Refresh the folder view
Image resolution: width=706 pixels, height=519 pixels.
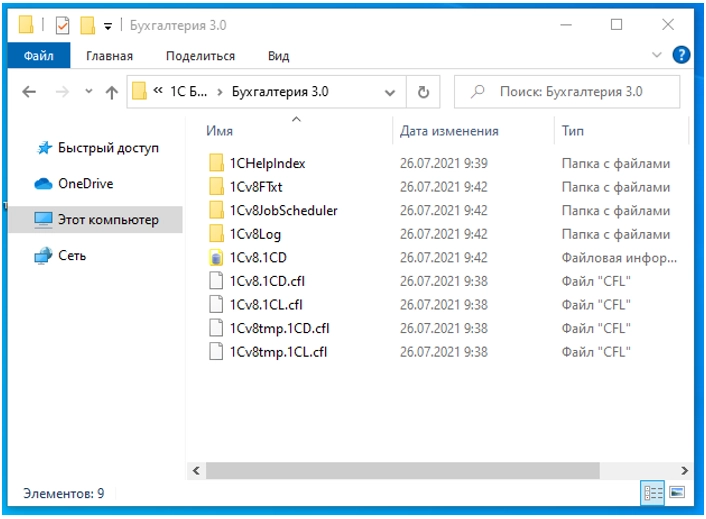423,92
